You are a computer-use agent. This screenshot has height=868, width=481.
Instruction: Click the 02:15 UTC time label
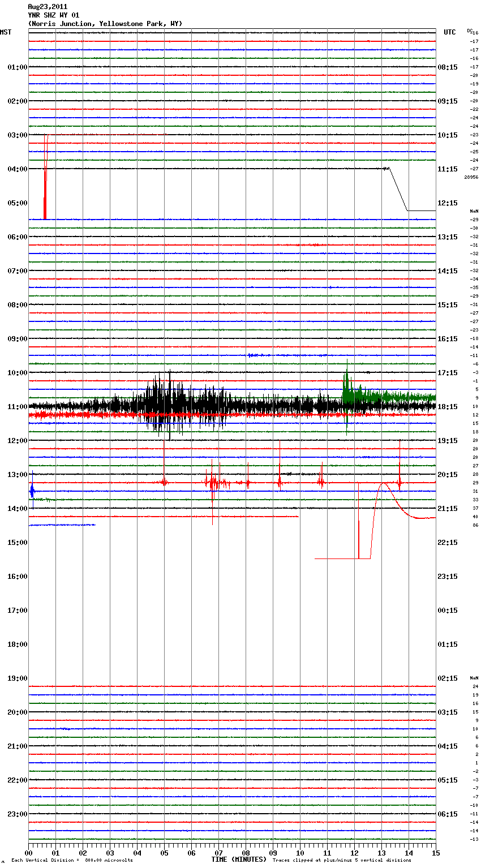(x=448, y=678)
